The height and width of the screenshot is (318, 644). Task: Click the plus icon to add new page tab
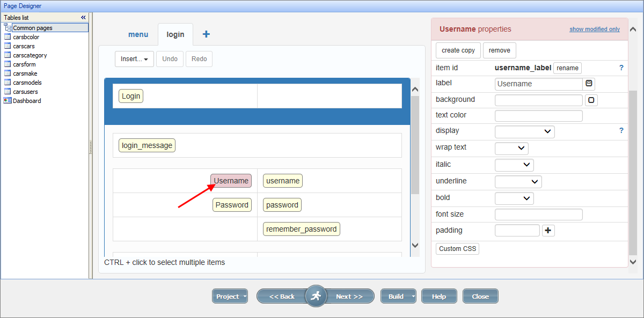pyautogui.click(x=206, y=34)
